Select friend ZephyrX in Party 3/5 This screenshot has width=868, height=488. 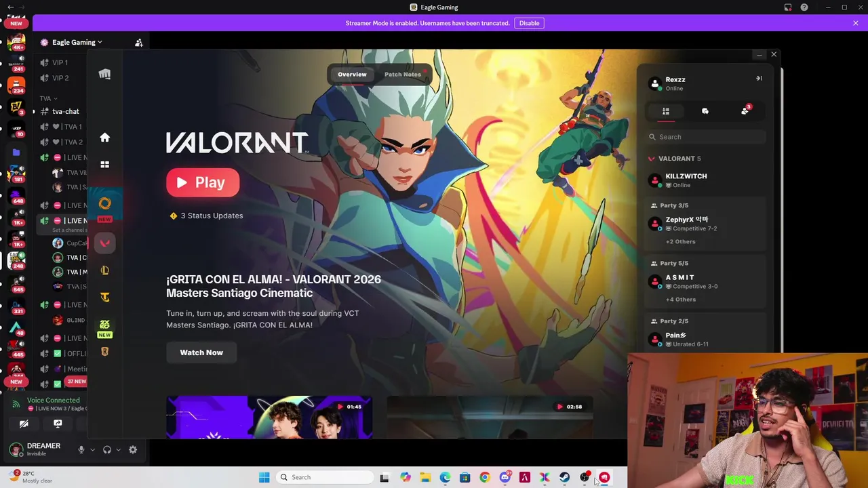click(705, 224)
